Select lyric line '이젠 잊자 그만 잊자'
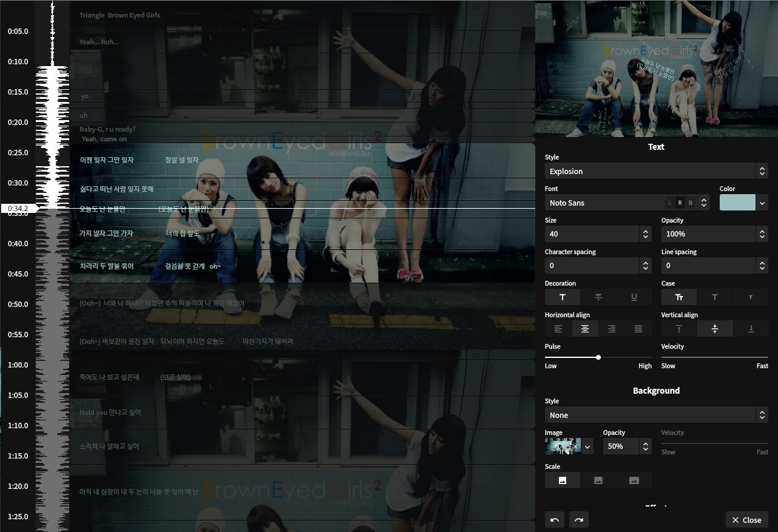Image resolution: width=778 pixels, height=532 pixels. coord(107,160)
